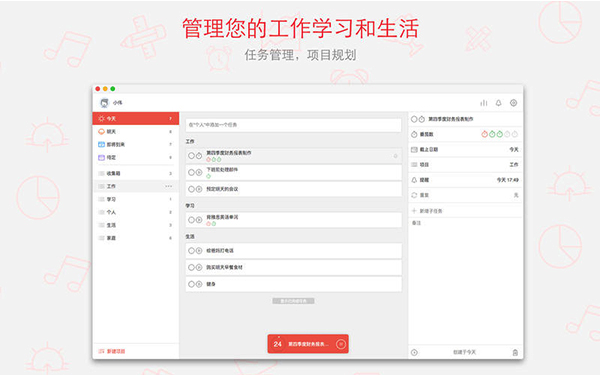Start pomodoro for 给爸妈打电话 task
Screen dimensions: 601x375
pos(199,251)
